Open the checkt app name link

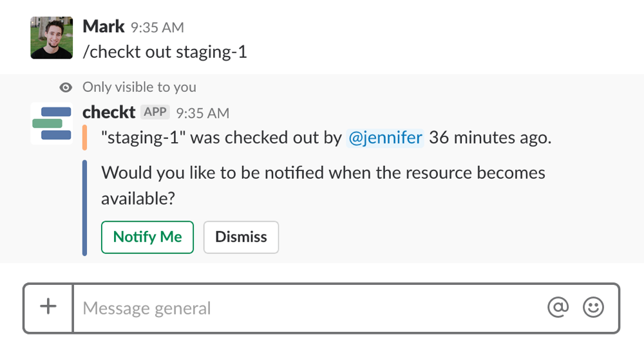[x=109, y=112]
